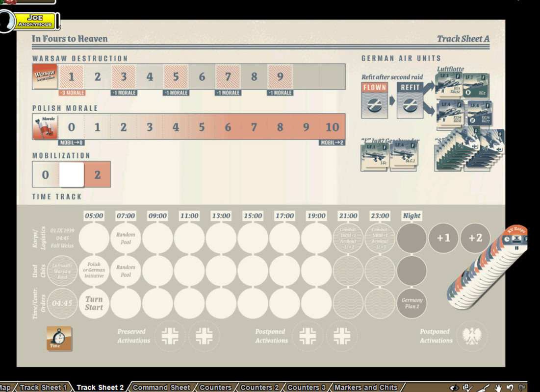
Task: Click the Warsaw Destruction marker counter
Action: coord(45,76)
